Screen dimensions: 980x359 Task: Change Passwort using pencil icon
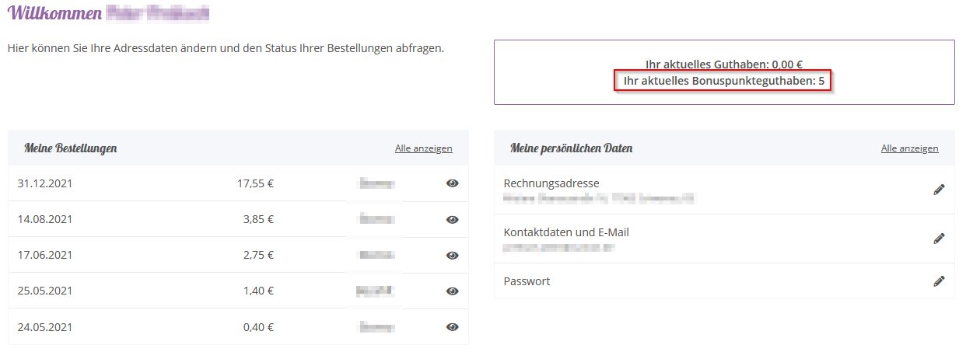pyautogui.click(x=939, y=281)
